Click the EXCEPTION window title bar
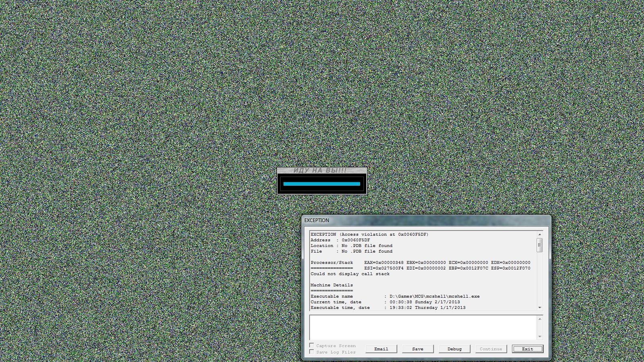Screen dimensions: 644x362 pos(426,220)
